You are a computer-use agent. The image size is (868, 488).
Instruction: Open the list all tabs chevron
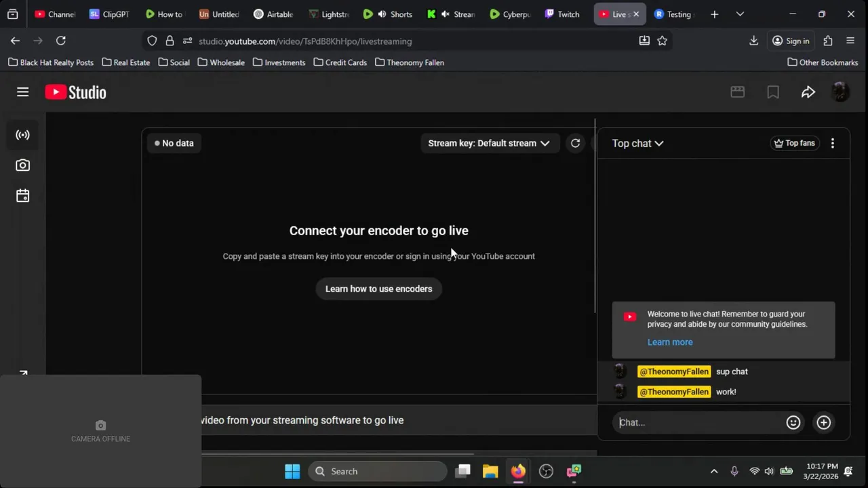pyautogui.click(x=740, y=14)
